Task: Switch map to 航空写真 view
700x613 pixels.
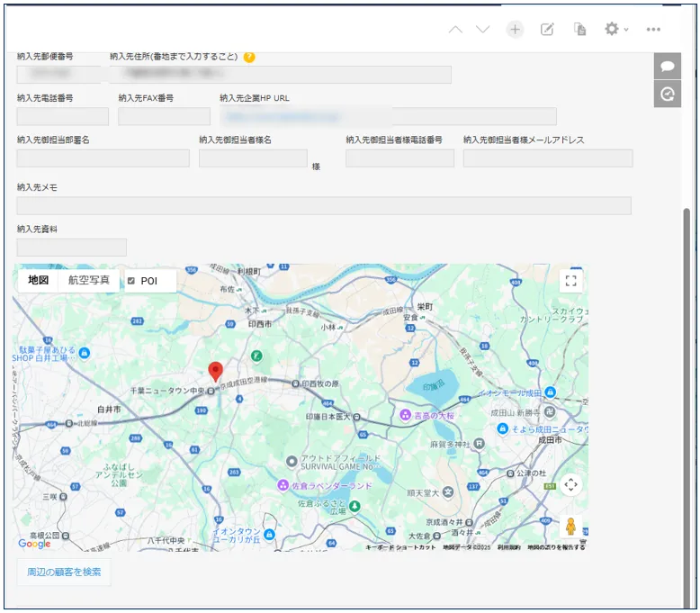Action: tap(88, 280)
